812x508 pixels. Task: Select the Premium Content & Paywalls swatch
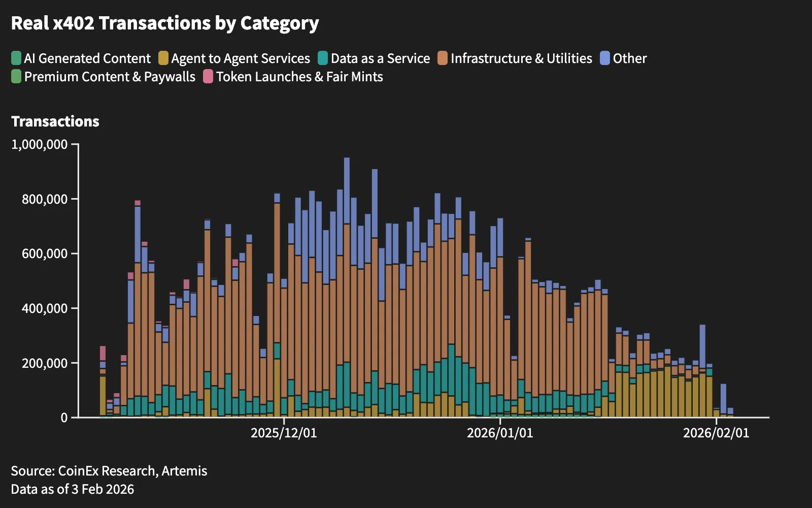pyautogui.click(x=16, y=77)
